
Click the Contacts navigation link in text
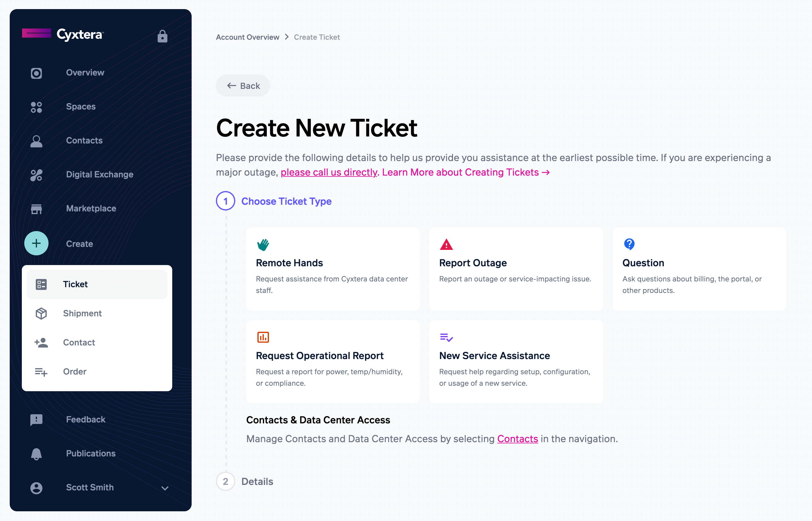coord(517,438)
